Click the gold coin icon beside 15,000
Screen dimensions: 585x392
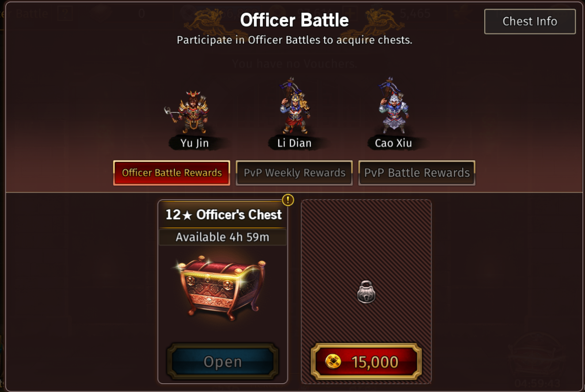click(333, 362)
